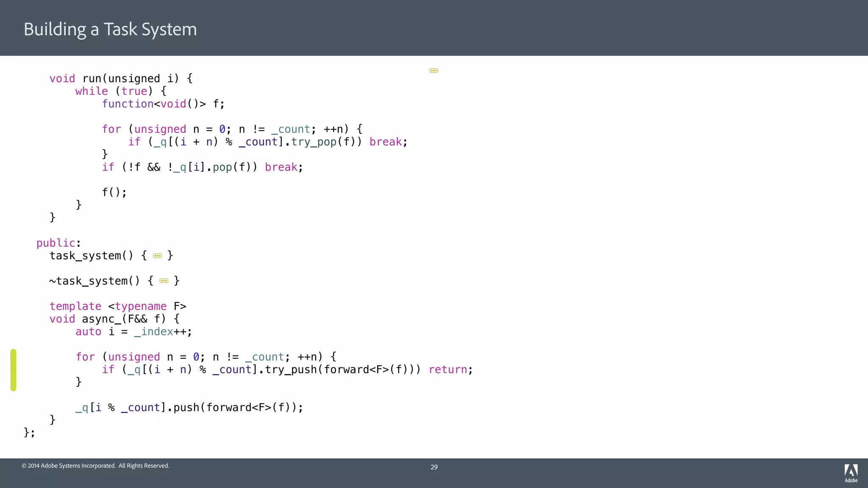Click the 'f();' invocation line

tap(114, 192)
